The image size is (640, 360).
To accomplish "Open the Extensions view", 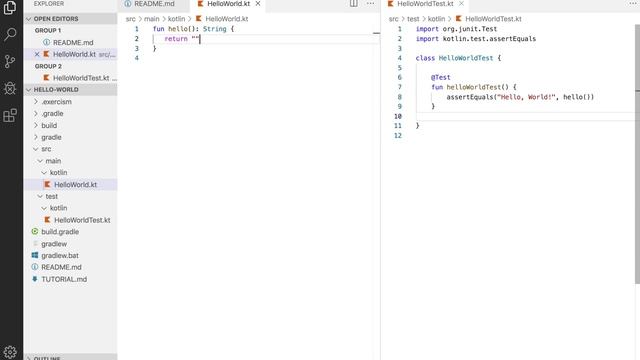I will [x=10, y=116].
